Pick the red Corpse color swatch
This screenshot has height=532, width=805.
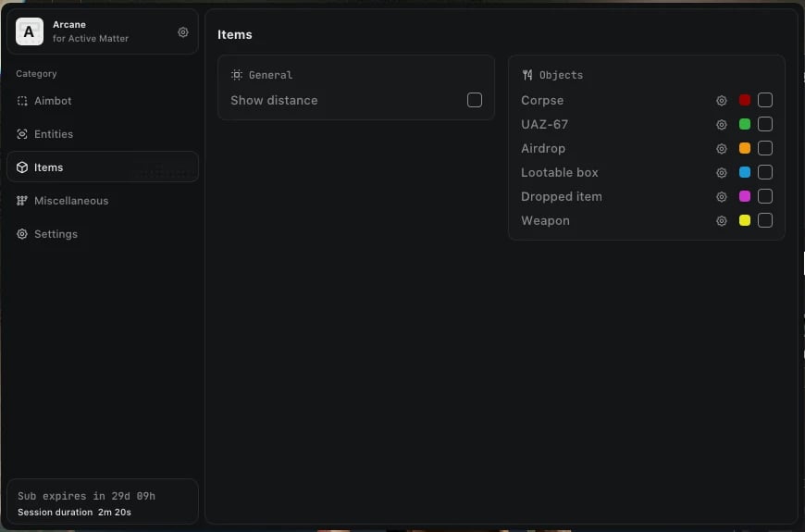[x=745, y=100]
